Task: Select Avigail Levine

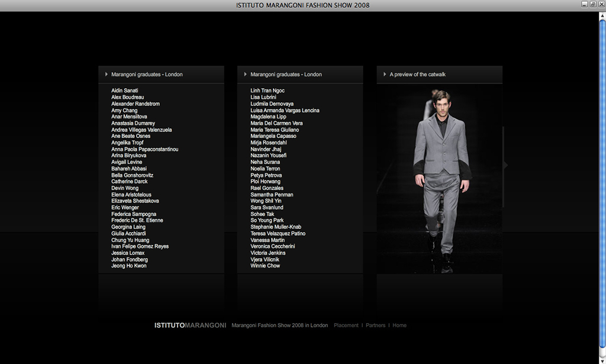Action: 127,162
